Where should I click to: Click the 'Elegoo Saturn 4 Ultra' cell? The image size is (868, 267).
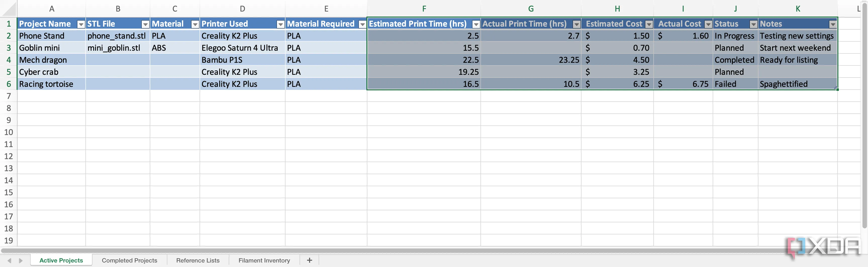coord(243,48)
